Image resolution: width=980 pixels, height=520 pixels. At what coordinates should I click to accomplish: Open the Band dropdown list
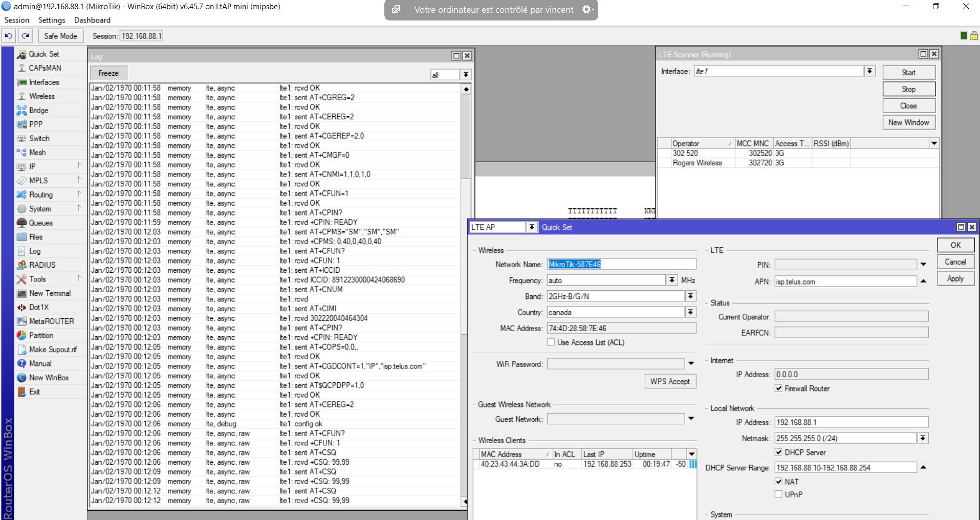click(x=690, y=296)
